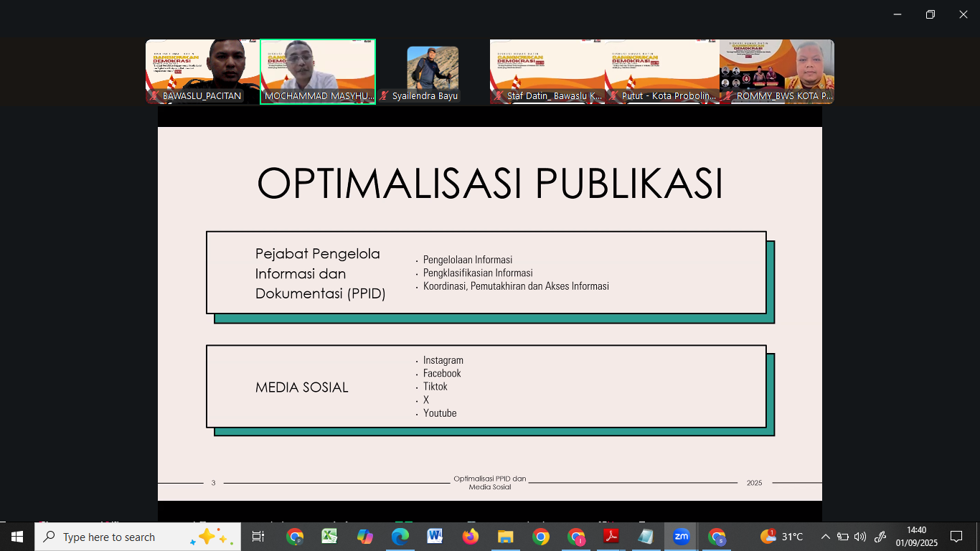Image resolution: width=980 pixels, height=551 pixels.
Task: Launch Microsoft Word from the taskbar
Action: coord(435,537)
